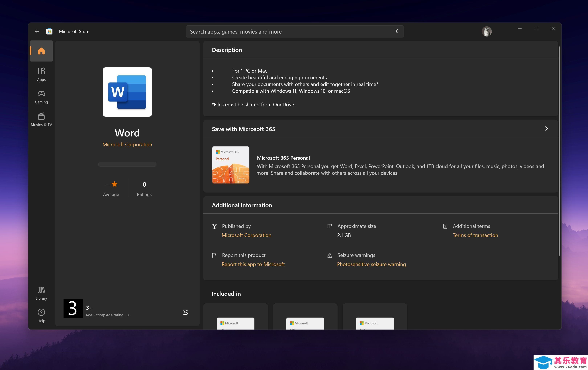The width and height of the screenshot is (588, 370).
Task: Click the vertical scrollbar on the right
Action: 560,151
